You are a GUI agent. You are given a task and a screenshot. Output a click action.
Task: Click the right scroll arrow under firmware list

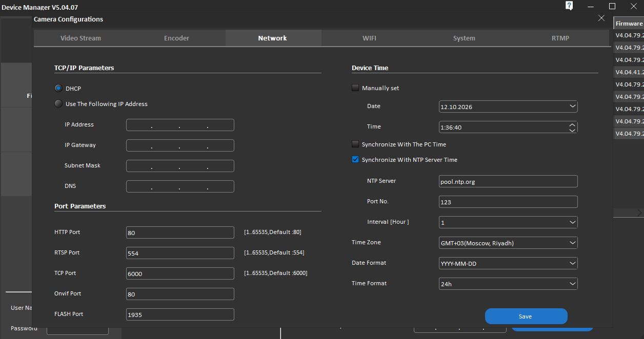[x=640, y=213]
